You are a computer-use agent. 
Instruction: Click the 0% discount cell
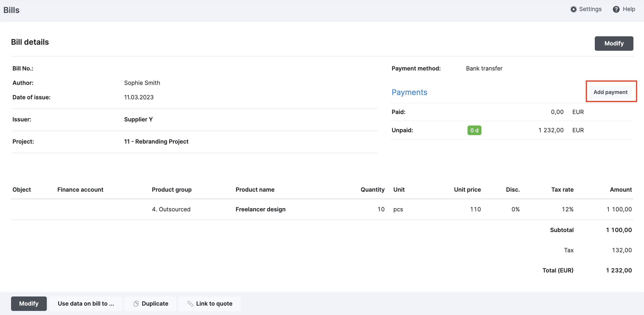pos(516,209)
